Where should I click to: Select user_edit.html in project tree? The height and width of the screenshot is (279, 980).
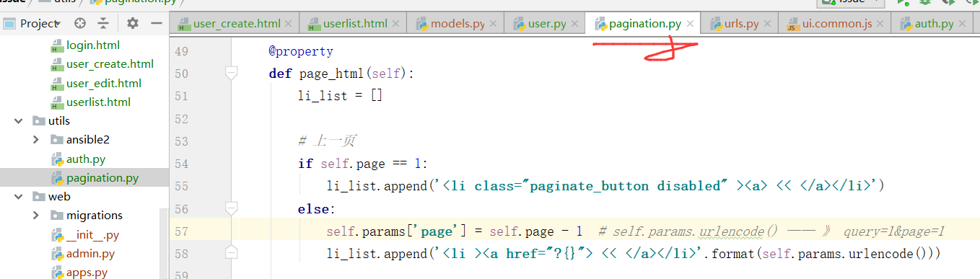point(104,83)
